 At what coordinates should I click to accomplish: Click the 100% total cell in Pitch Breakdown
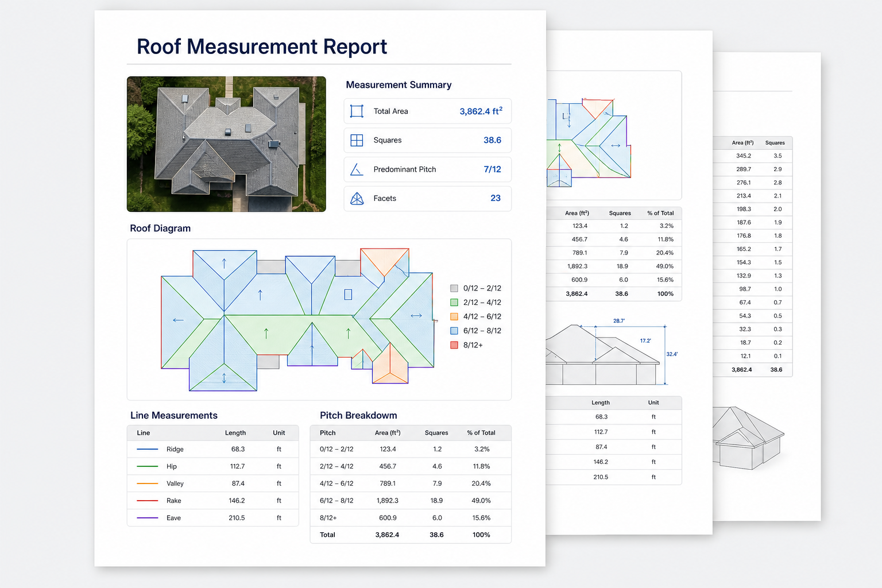(x=481, y=535)
